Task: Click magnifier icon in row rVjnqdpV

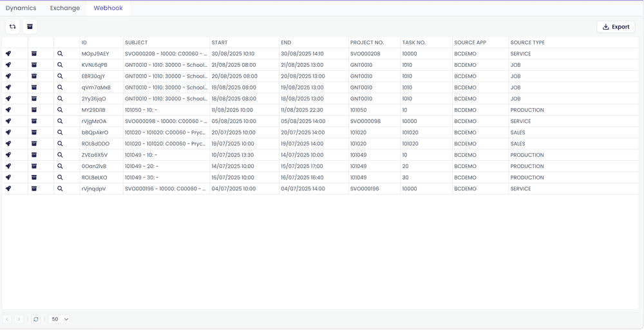Action: (60, 189)
